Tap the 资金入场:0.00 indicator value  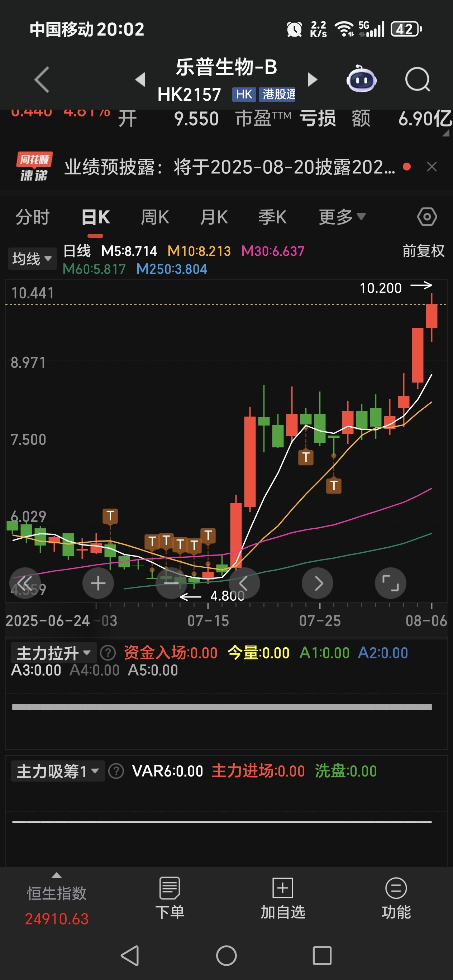coord(171,653)
